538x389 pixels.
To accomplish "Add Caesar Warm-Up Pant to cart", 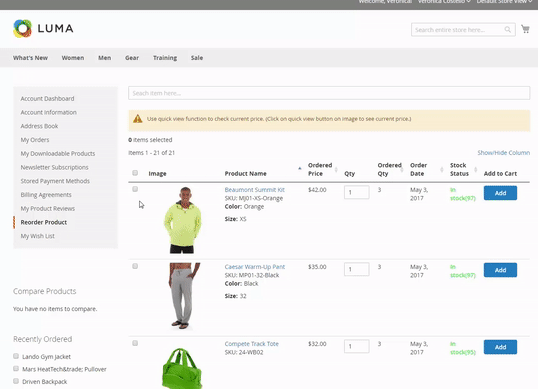I will (x=500, y=270).
